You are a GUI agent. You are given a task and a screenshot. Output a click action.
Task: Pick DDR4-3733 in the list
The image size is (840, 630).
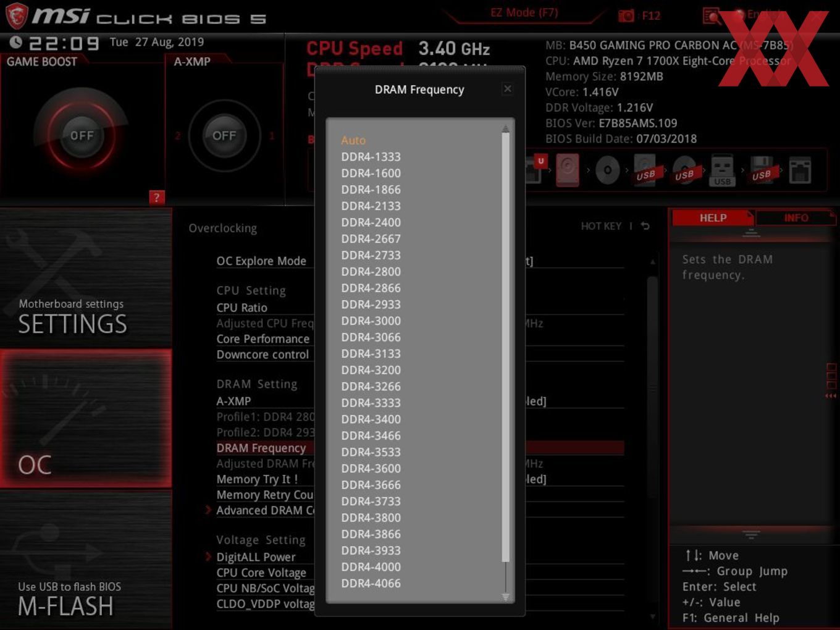[371, 501]
